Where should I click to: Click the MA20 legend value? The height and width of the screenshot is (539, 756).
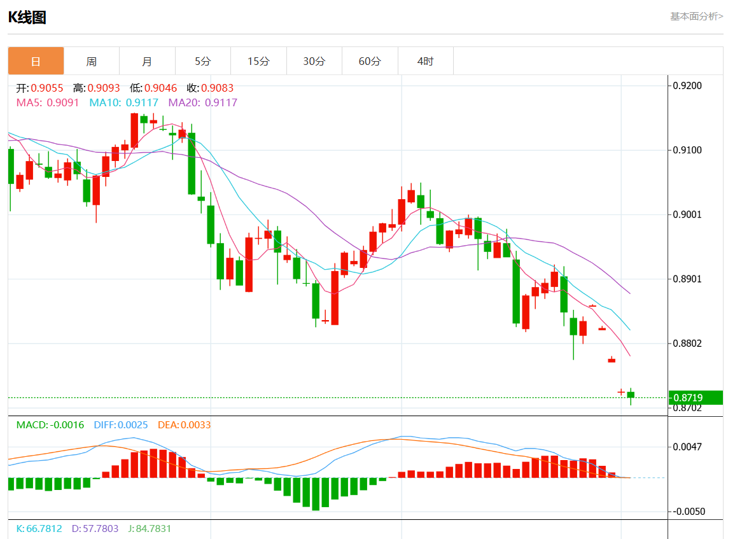[202, 102]
